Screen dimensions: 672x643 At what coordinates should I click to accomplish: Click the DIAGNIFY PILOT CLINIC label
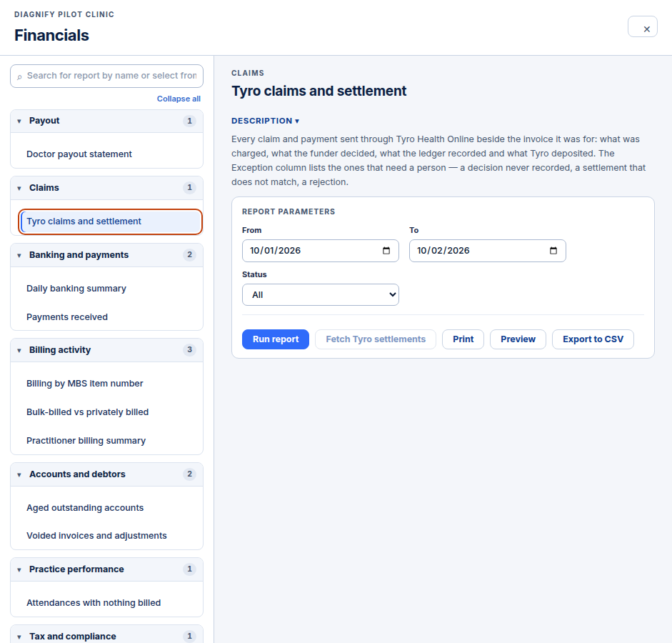tap(64, 14)
